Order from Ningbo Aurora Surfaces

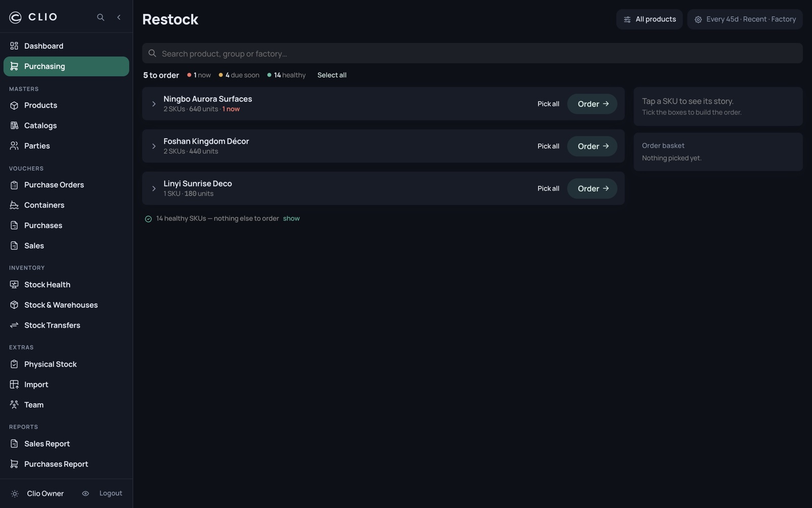pos(592,104)
